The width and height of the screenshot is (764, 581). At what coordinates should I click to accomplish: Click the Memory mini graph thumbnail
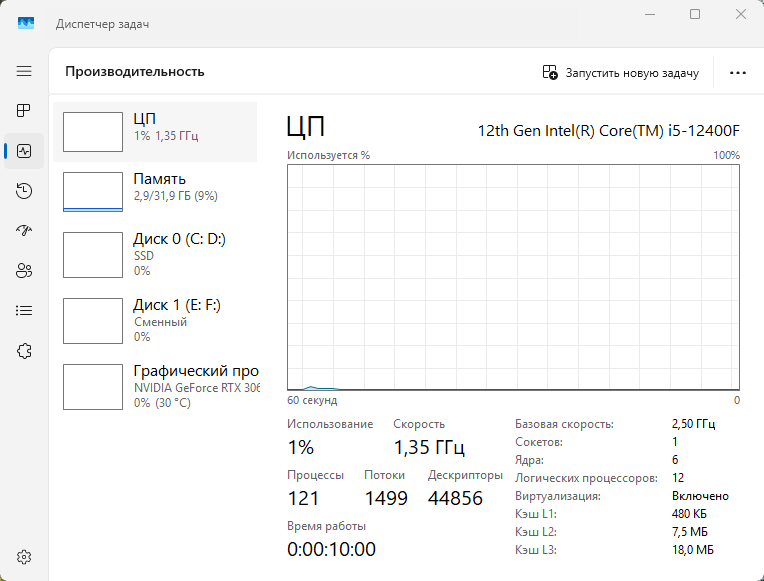click(x=92, y=191)
